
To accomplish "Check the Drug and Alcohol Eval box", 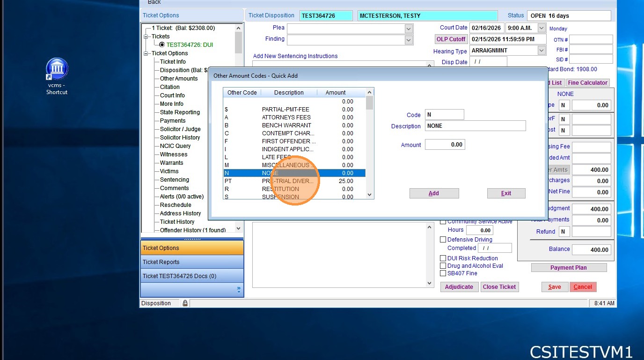I will click(443, 266).
